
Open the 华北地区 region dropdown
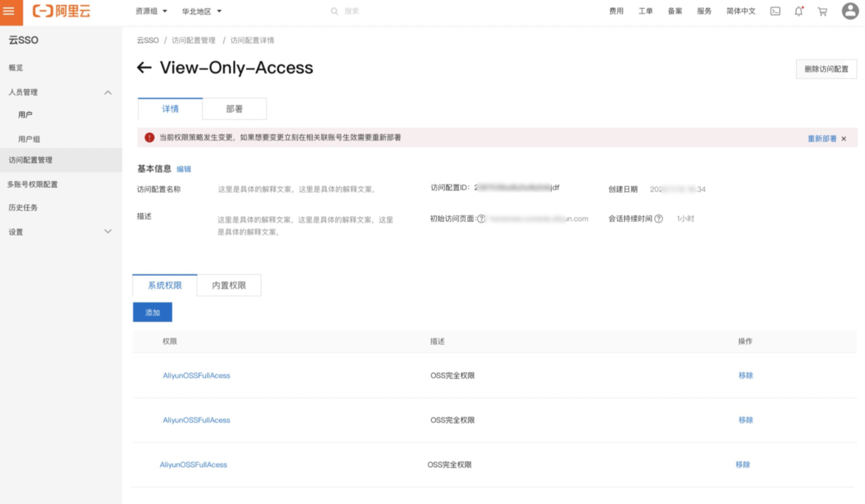[x=201, y=11]
